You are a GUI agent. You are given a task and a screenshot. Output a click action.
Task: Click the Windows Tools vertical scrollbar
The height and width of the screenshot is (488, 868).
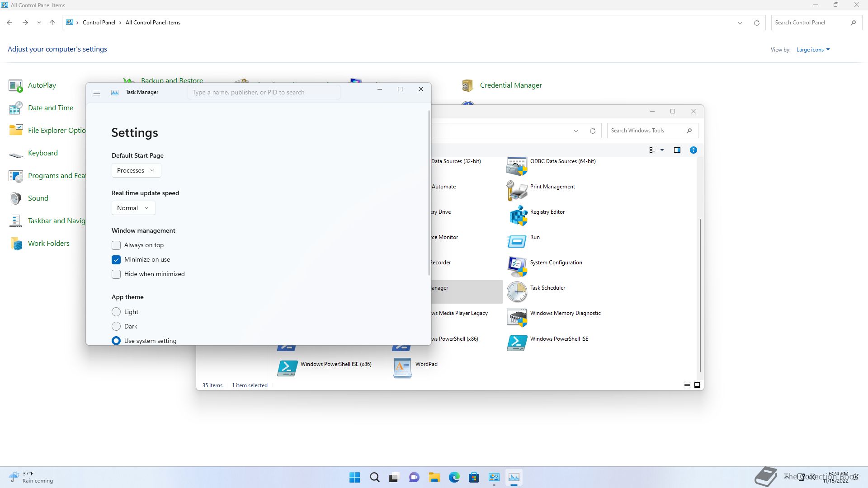[x=700, y=296]
